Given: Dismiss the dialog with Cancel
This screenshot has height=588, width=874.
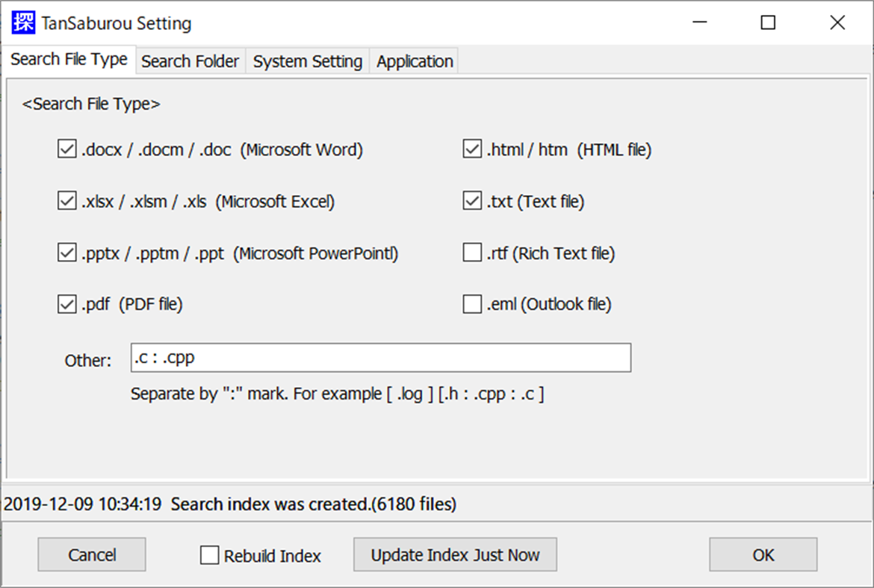Looking at the screenshot, I should 91,554.
